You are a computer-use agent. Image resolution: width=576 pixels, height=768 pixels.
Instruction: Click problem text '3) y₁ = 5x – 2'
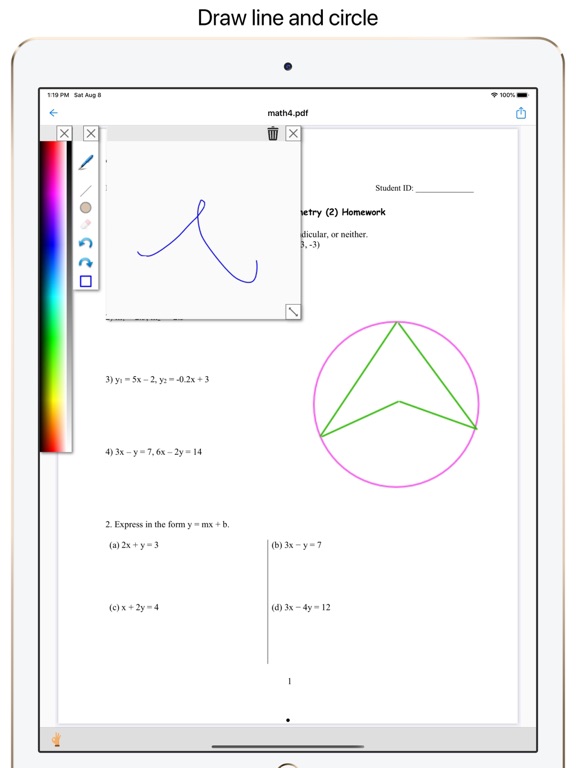(x=134, y=380)
